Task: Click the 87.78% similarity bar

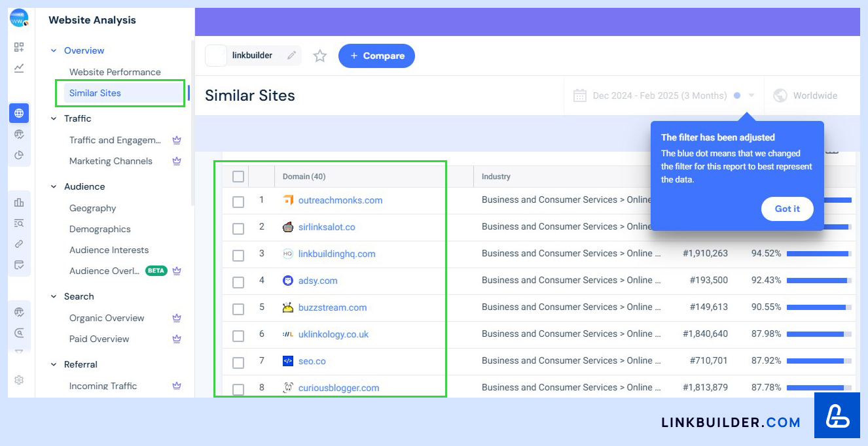Action: [x=819, y=388]
